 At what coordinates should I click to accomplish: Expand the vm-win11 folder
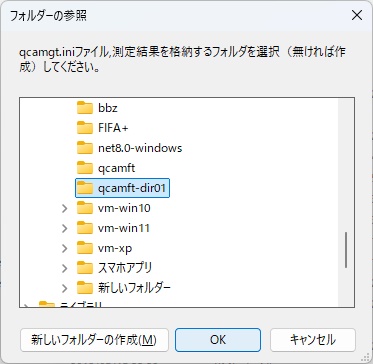coord(64,229)
